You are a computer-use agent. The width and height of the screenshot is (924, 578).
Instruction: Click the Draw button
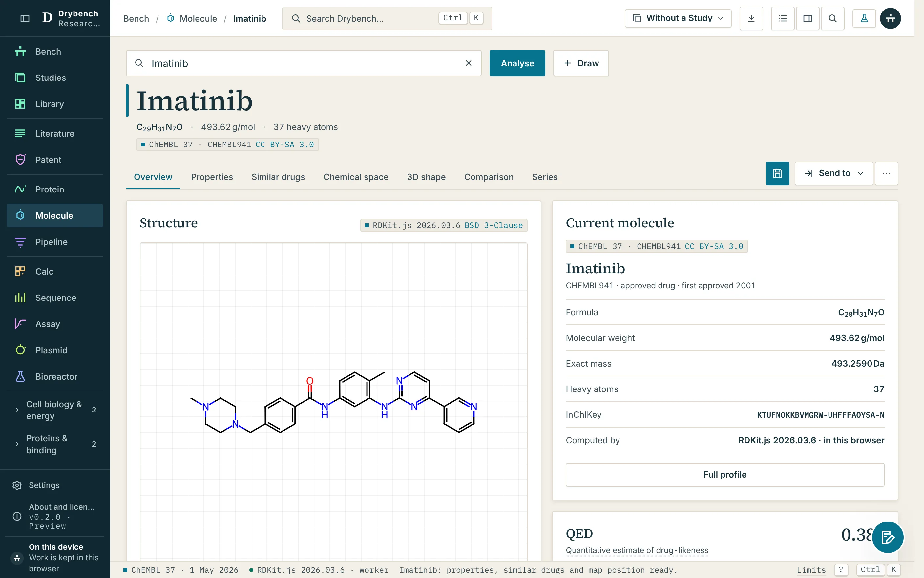point(581,63)
